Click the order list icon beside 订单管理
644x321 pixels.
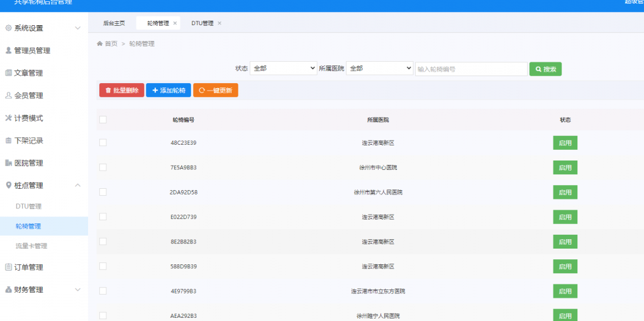[x=8, y=267]
